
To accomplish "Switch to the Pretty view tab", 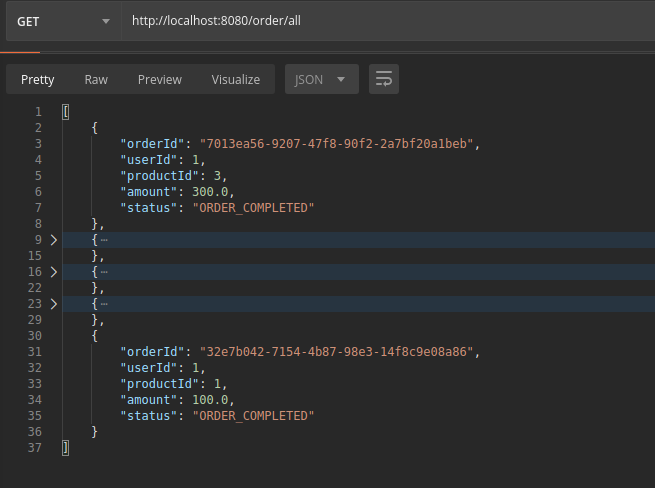I will (38, 80).
